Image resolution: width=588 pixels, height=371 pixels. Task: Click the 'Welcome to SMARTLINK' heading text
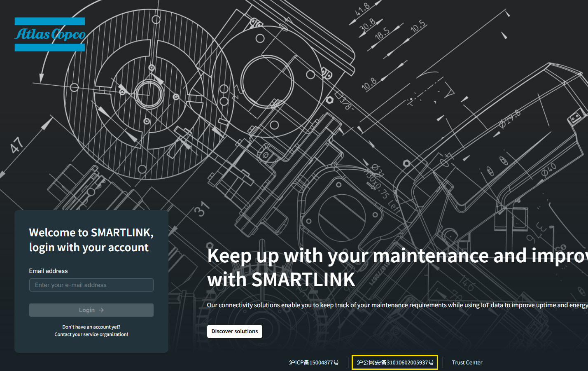point(91,240)
